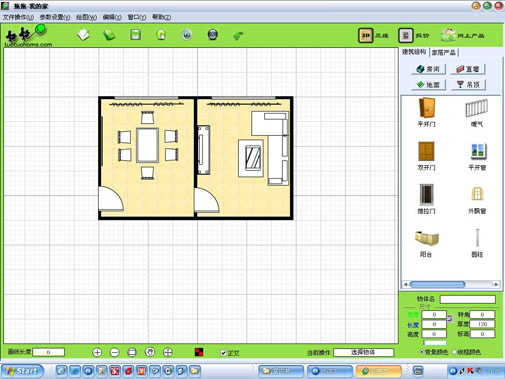Open the 文件操作 menu

click(x=18, y=17)
